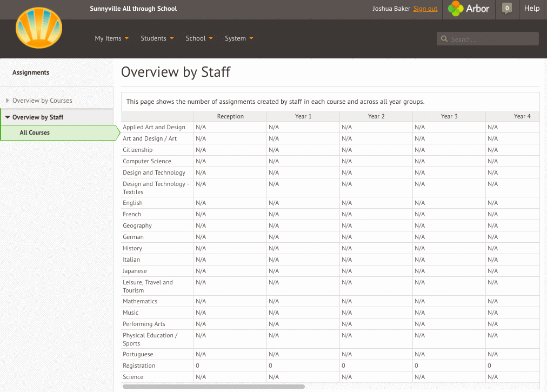Select the Science row label
Screen dimensions: 547x392
click(133, 377)
